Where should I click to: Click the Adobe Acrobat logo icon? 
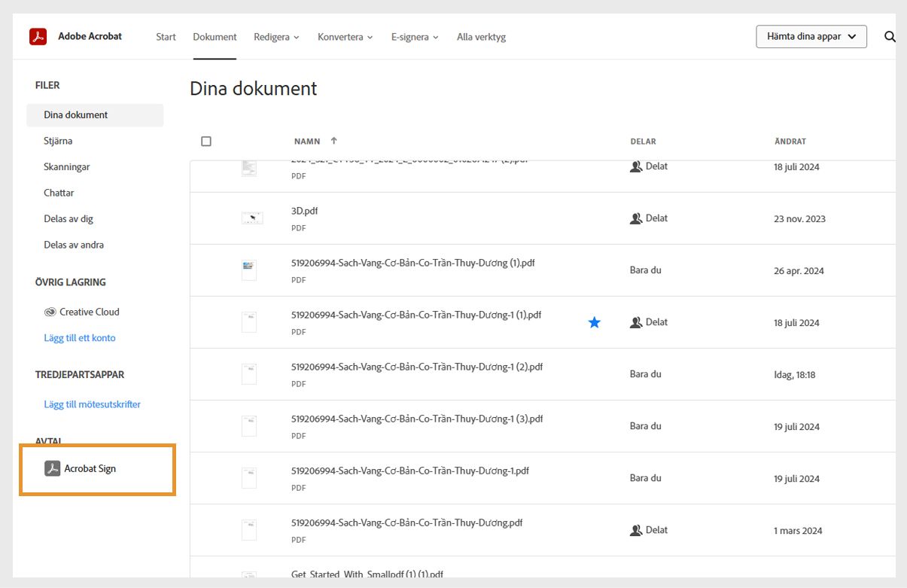[38, 36]
